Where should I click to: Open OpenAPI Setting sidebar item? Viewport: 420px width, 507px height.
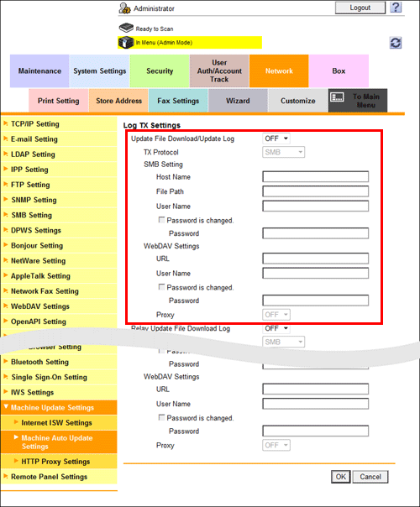[59, 321]
